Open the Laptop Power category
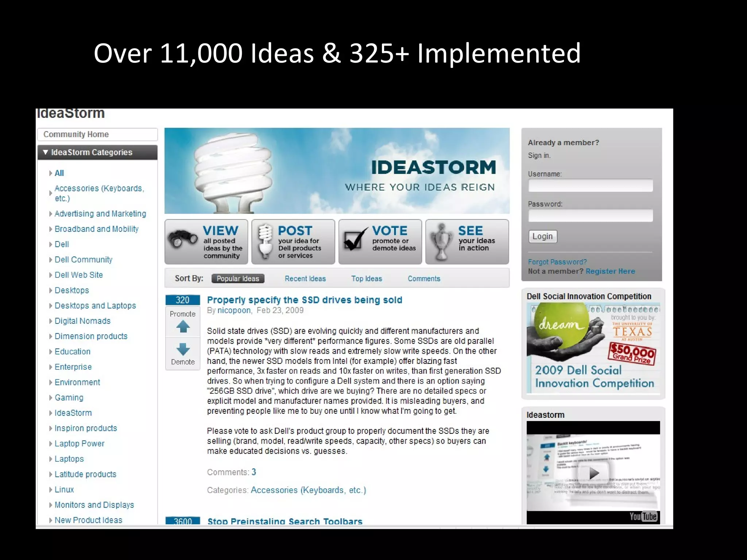 pyautogui.click(x=80, y=443)
